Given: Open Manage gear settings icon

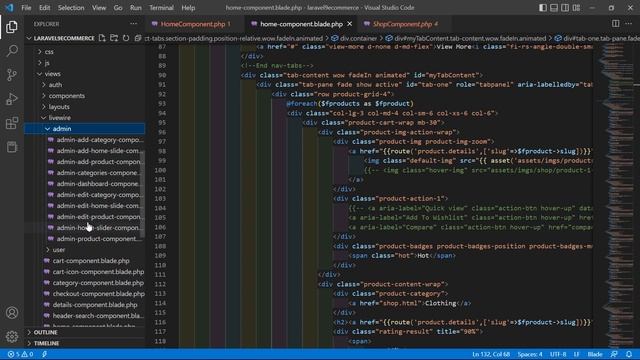Looking at the screenshot, I should pyautogui.click(x=12, y=336).
